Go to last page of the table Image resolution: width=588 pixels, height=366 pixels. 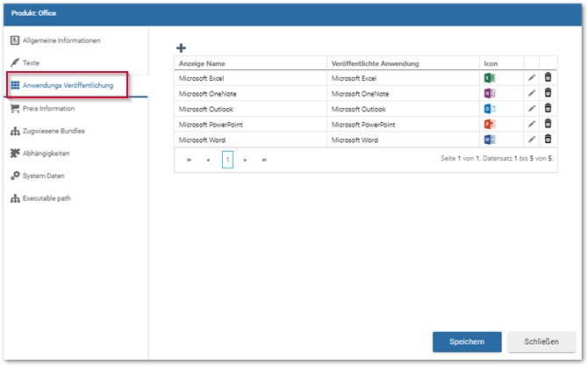click(264, 160)
